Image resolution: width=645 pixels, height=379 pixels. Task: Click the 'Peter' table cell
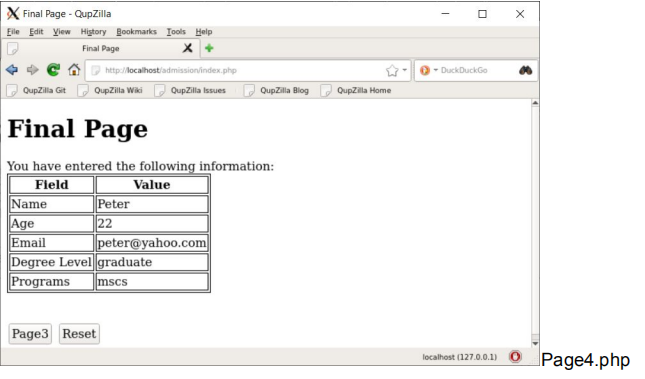coord(152,204)
